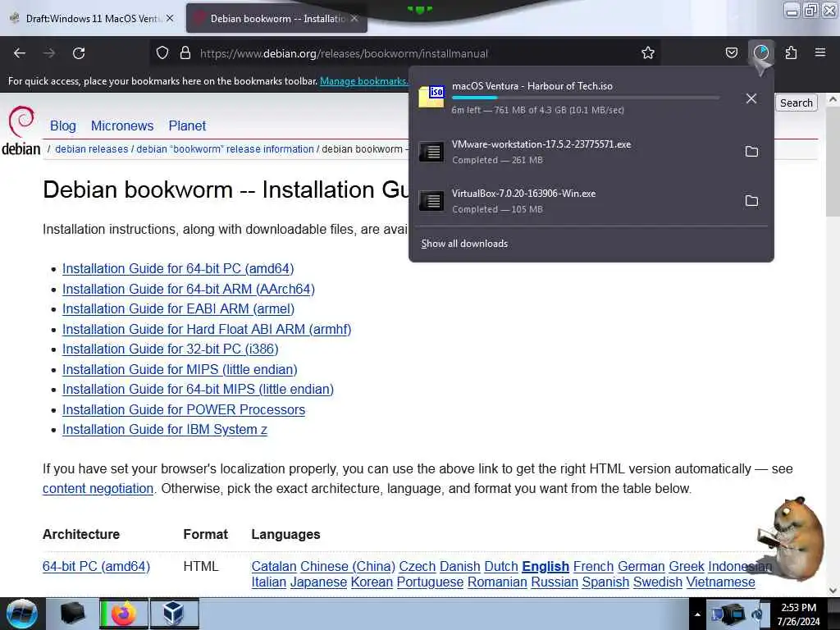Image resolution: width=840 pixels, height=630 pixels.
Task: Click the hamster reading book mascot
Action: click(791, 539)
